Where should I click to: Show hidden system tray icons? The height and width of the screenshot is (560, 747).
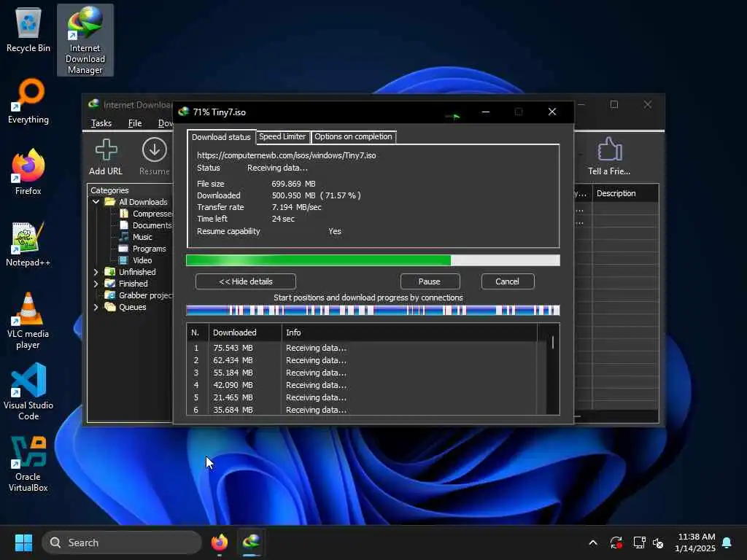point(592,542)
